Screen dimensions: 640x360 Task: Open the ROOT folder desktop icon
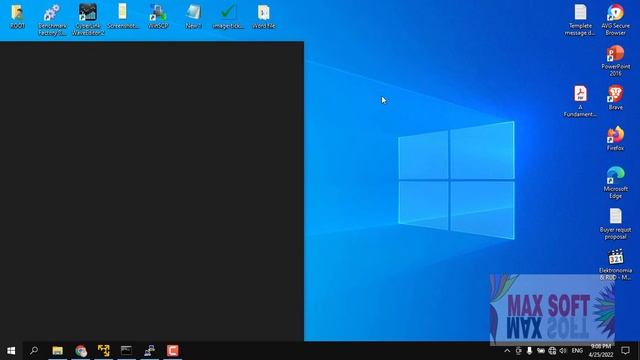pyautogui.click(x=17, y=16)
